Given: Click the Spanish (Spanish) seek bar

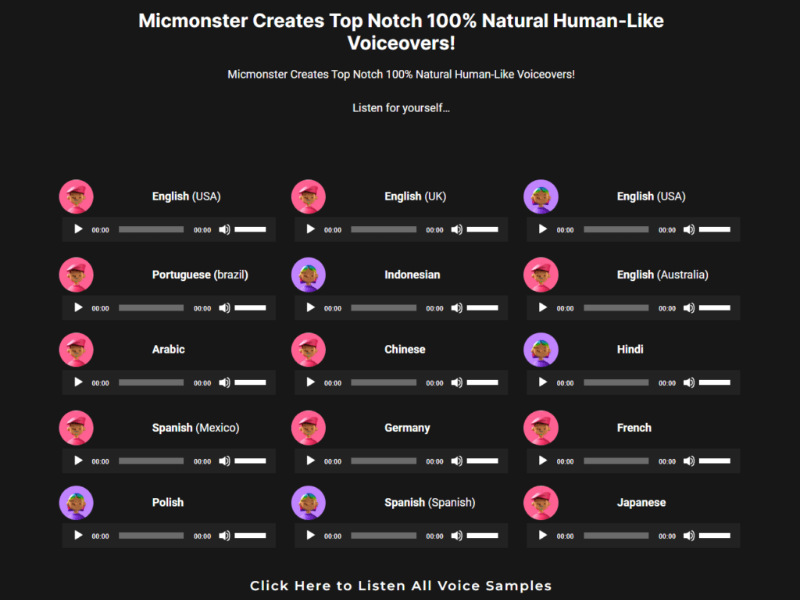Looking at the screenshot, I should (383, 536).
